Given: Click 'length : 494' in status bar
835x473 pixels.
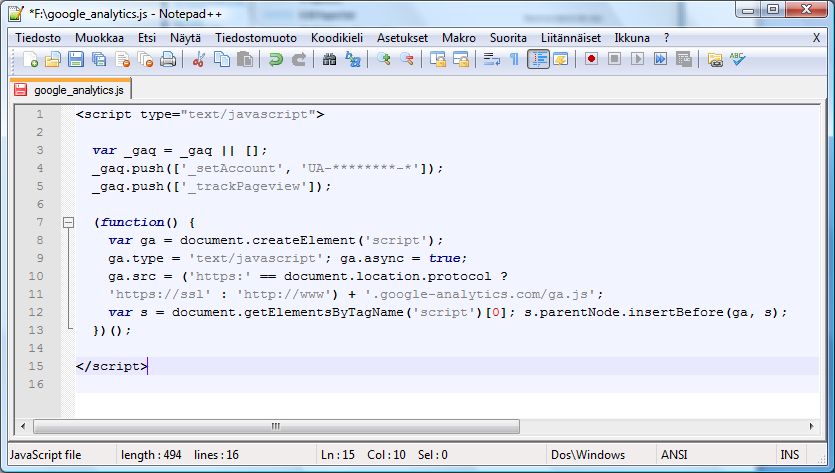Looking at the screenshot, I should pyautogui.click(x=151, y=455).
